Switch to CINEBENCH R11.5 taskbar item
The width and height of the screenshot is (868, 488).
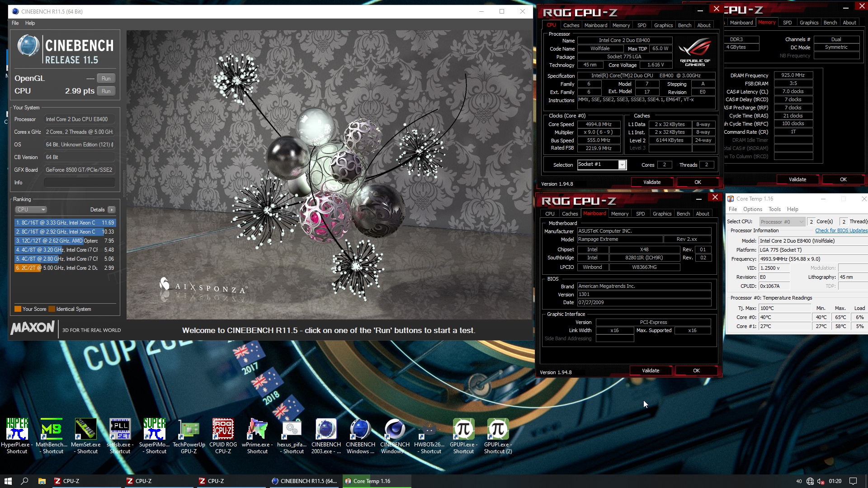(x=304, y=481)
